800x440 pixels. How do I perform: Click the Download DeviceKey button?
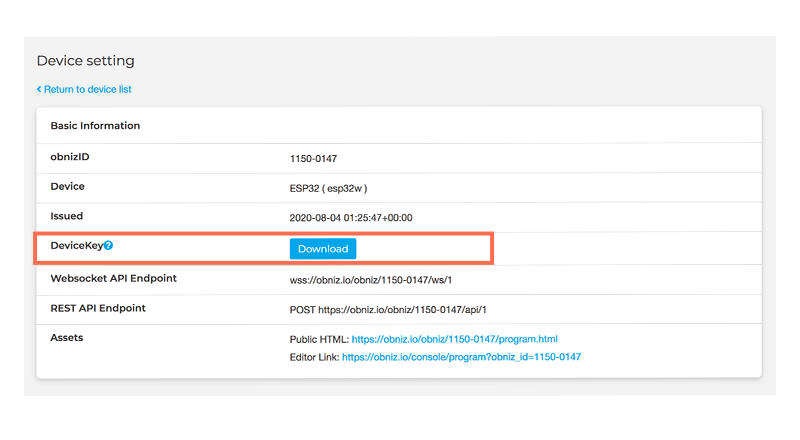(323, 249)
